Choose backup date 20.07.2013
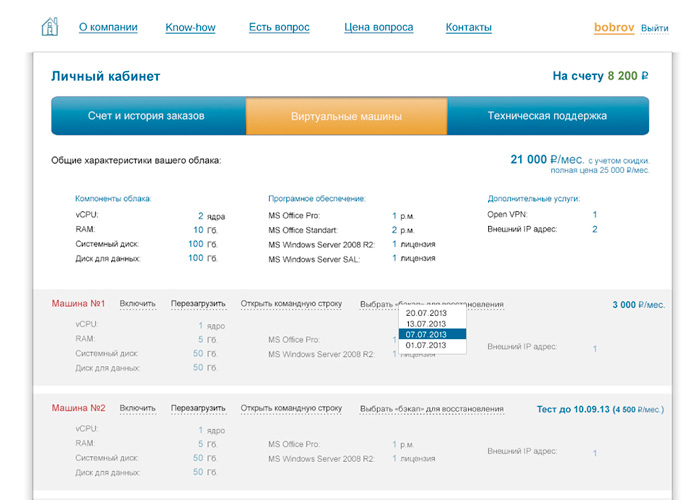 [432, 313]
